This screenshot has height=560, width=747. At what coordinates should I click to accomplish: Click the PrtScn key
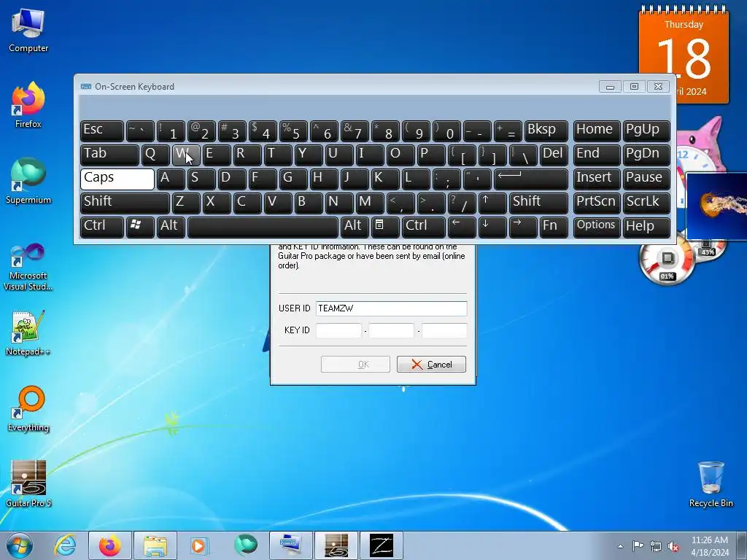click(x=597, y=203)
